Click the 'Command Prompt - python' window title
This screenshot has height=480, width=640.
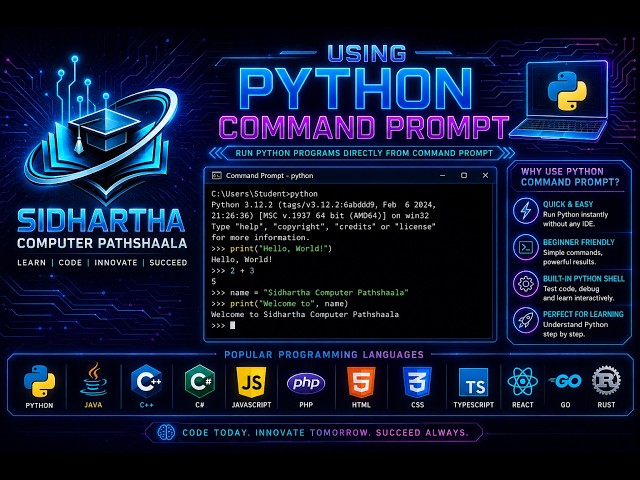click(x=270, y=176)
